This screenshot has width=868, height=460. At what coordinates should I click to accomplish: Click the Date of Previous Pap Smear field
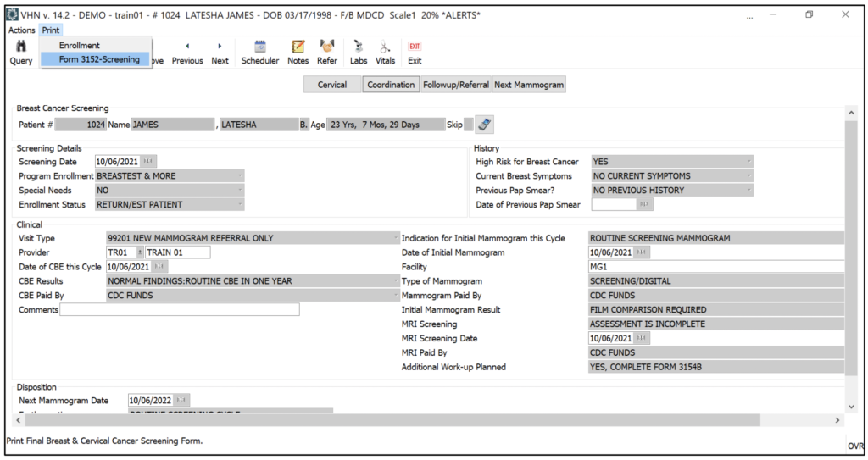coord(614,204)
